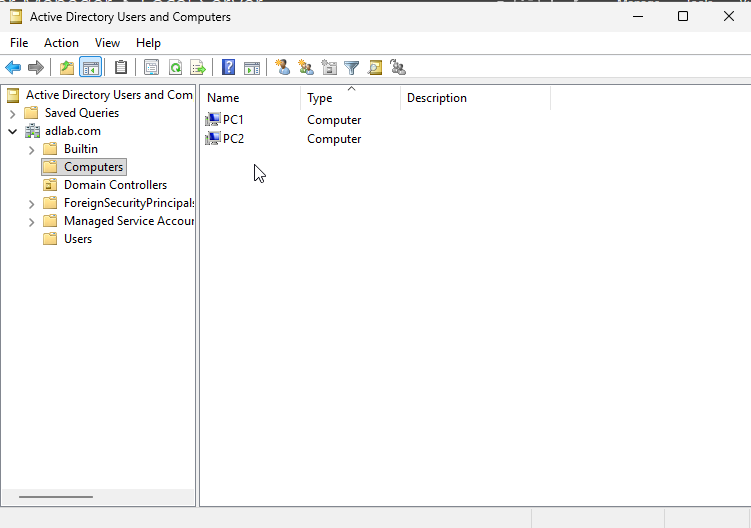Expand the ForeignSecurityPrincipals container
The image size is (751, 528).
pos(32,204)
